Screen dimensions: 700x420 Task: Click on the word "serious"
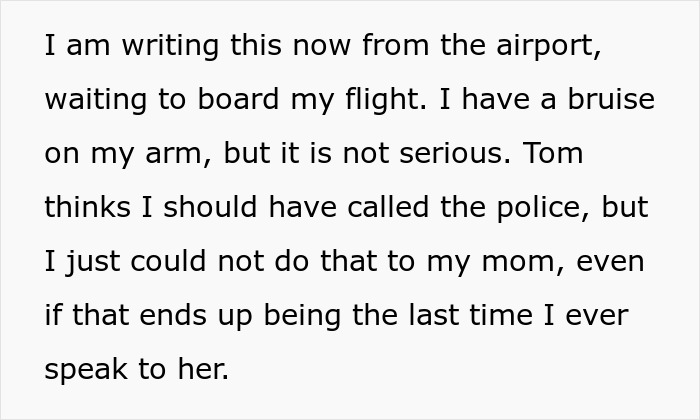455,153
